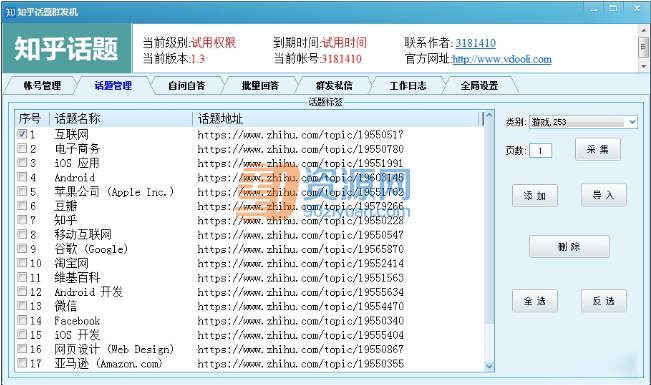Tick the box for row 7 知乎
This screenshot has height=385, width=651.
tap(22, 220)
